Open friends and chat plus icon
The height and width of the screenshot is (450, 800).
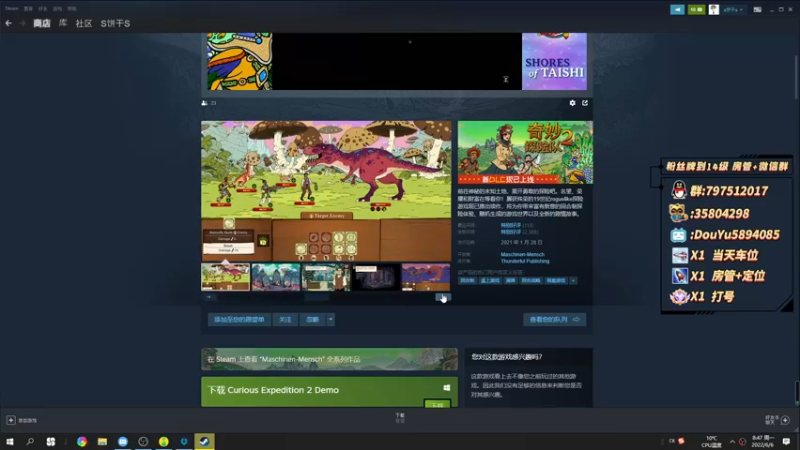(x=785, y=420)
